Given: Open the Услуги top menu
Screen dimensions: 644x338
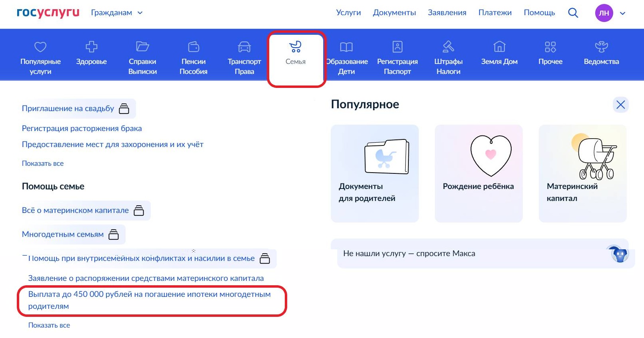Looking at the screenshot, I should (x=348, y=13).
